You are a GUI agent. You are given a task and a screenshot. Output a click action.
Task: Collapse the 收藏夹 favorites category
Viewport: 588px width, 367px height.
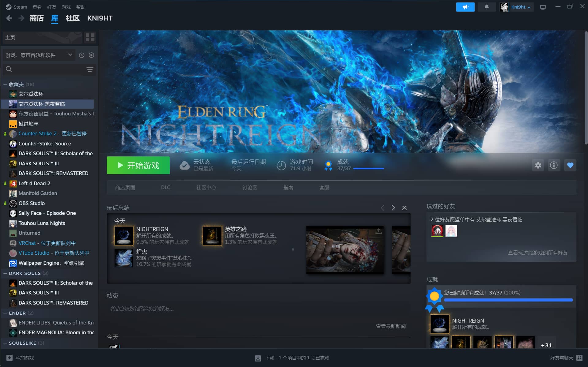click(5, 84)
